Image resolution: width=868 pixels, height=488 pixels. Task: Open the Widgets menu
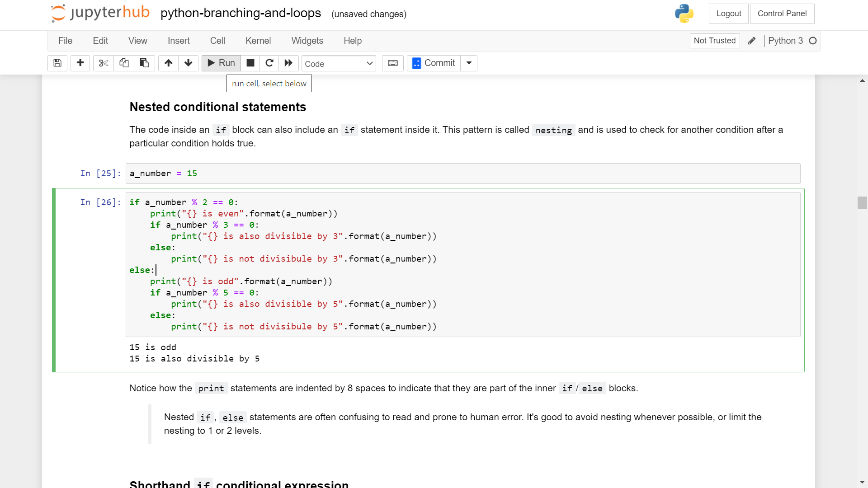[x=307, y=41]
